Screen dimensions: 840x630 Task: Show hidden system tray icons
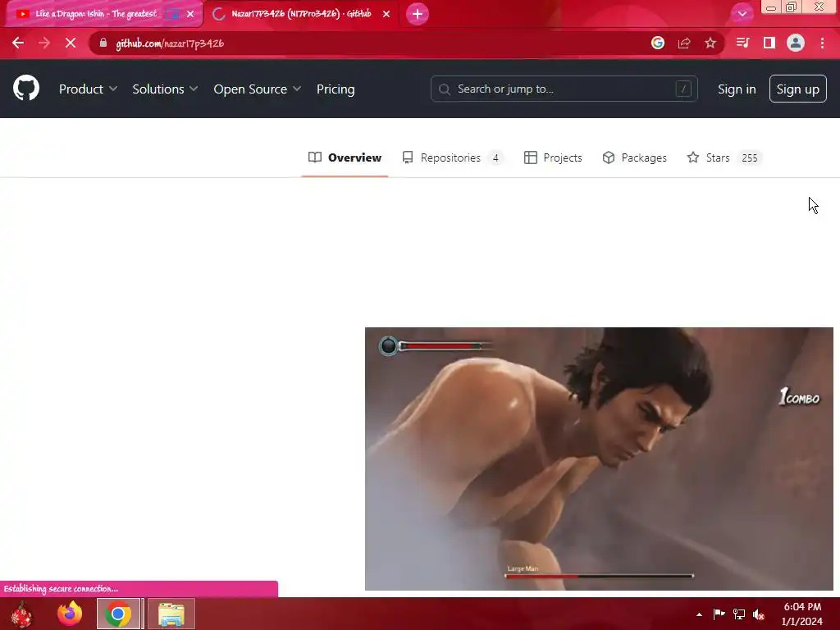click(x=699, y=614)
